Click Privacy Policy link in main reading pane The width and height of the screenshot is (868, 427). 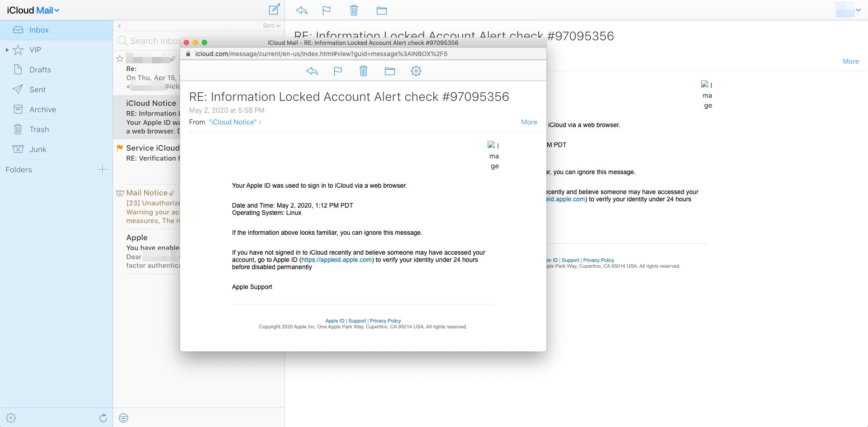599,260
